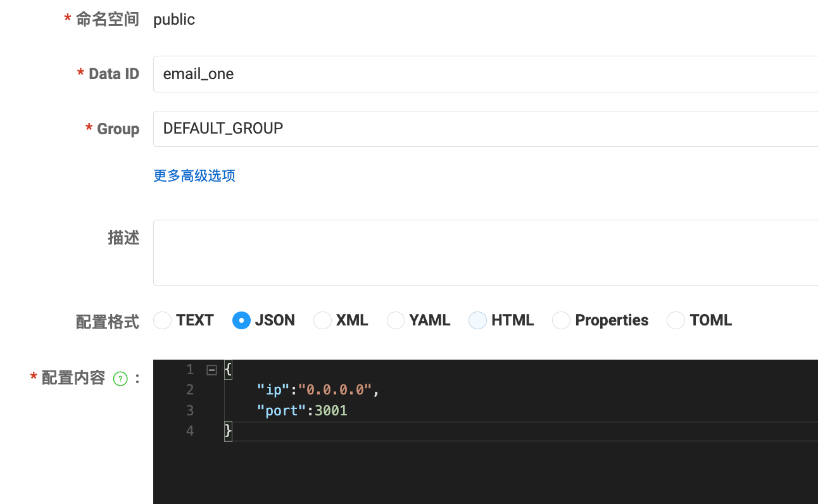The width and height of the screenshot is (818, 504).
Task: Select the TEXT format radio button
Action: (x=163, y=320)
